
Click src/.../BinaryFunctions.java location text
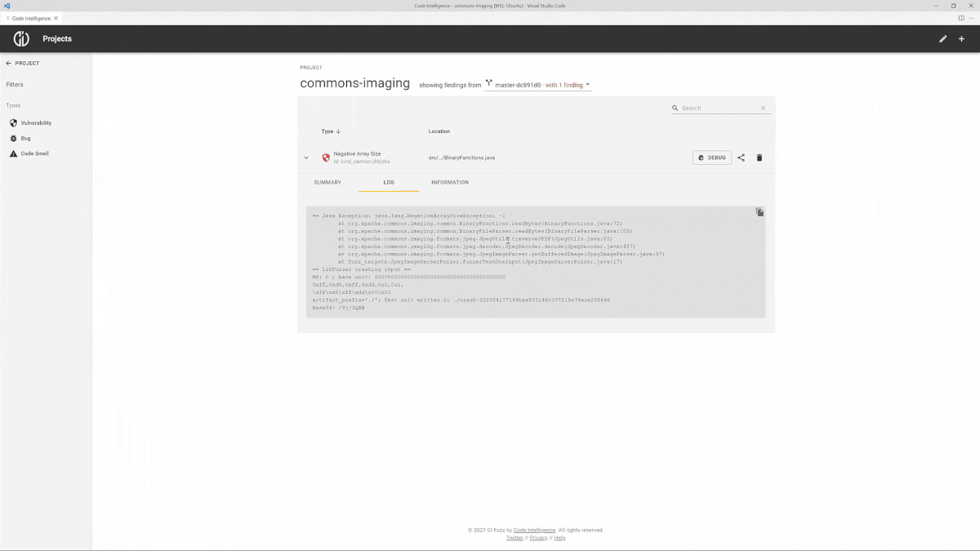click(462, 158)
